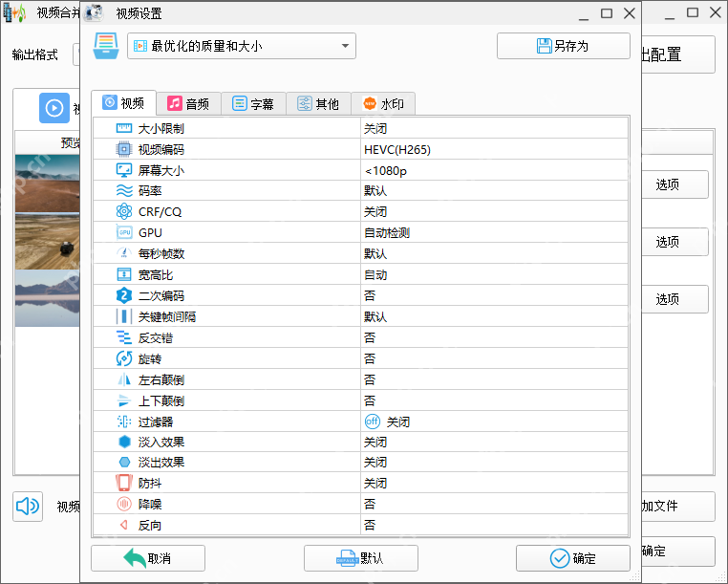This screenshot has width=728, height=584.
Task: Click the 左右颠倒 否 value
Action: click(495, 380)
